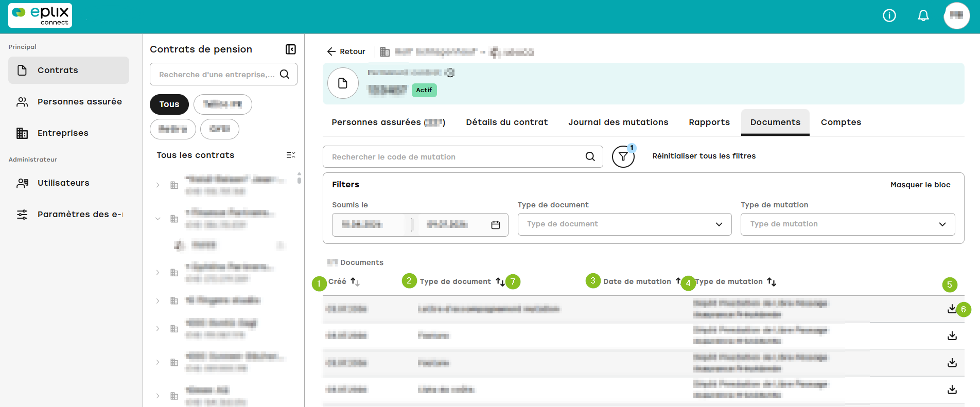The height and width of the screenshot is (407, 980).
Task: Select the Documents tab
Action: pyautogui.click(x=775, y=122)
